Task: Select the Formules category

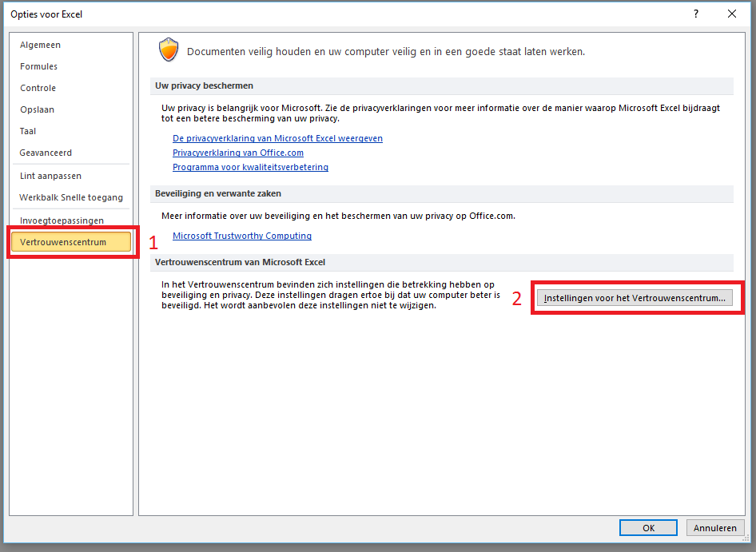Action: pyautogui.click(x=38, y=66)
